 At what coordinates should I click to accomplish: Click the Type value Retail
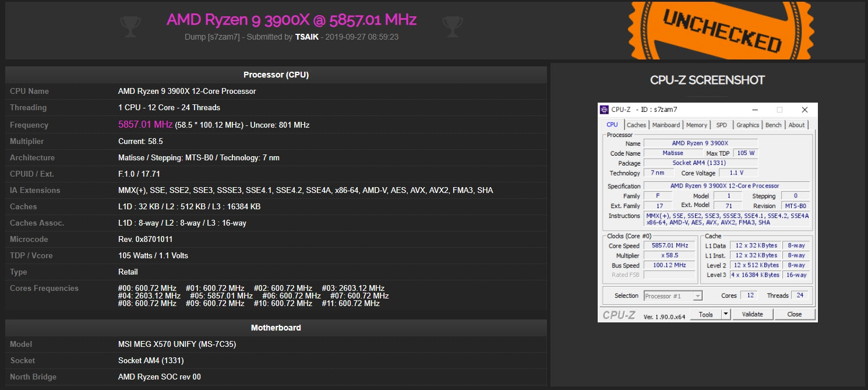pyautogui.click(x=128, y=272)
